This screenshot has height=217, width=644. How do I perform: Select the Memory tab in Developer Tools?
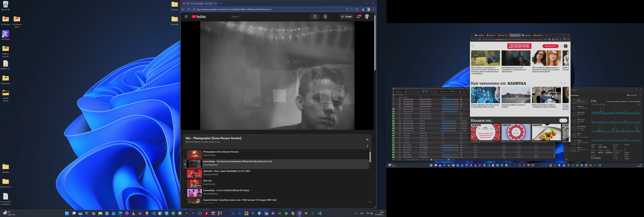pos(454,92)
